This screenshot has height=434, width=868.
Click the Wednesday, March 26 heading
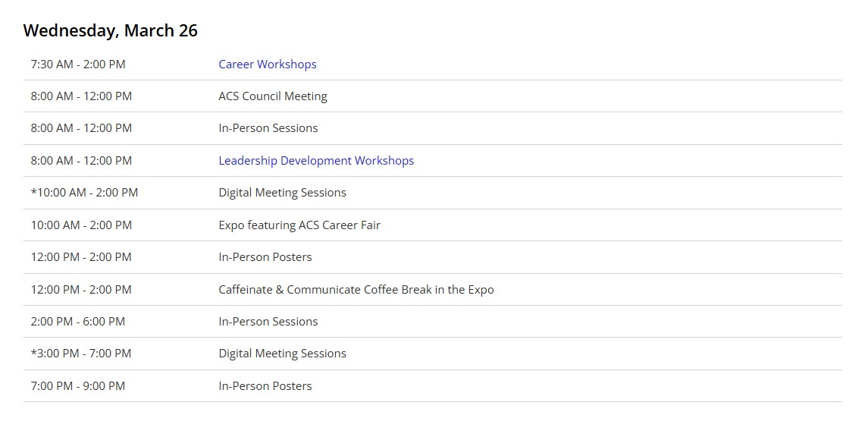pyautogui.click(x=110, y=31)
